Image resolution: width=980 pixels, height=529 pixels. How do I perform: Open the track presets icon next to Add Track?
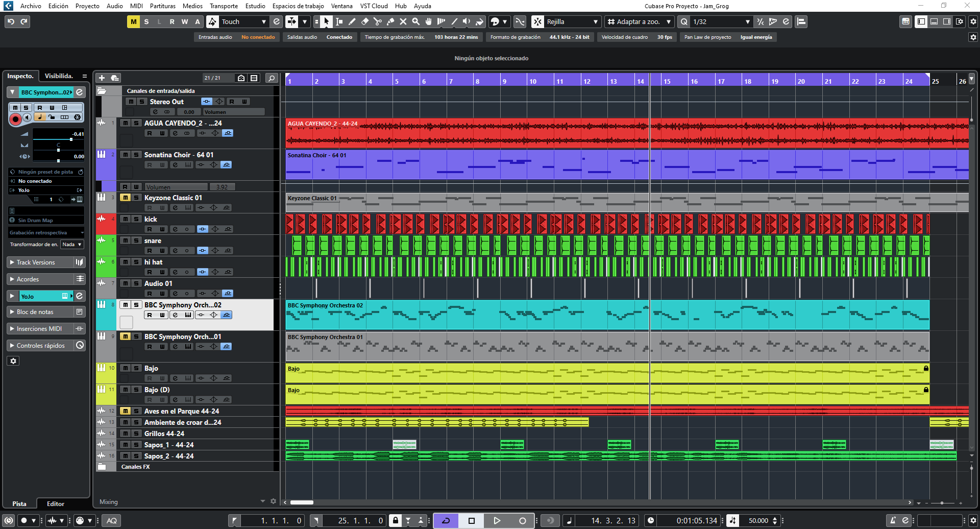(115, 78)
